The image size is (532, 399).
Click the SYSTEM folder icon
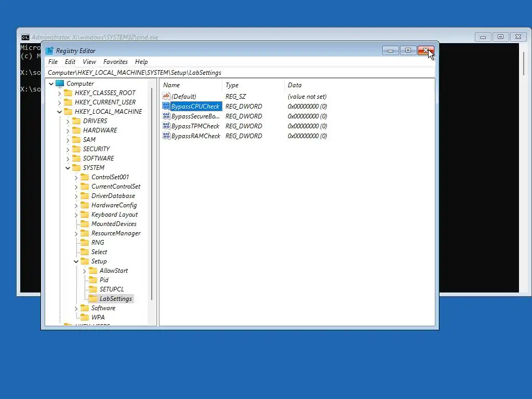tap(77, 168)
